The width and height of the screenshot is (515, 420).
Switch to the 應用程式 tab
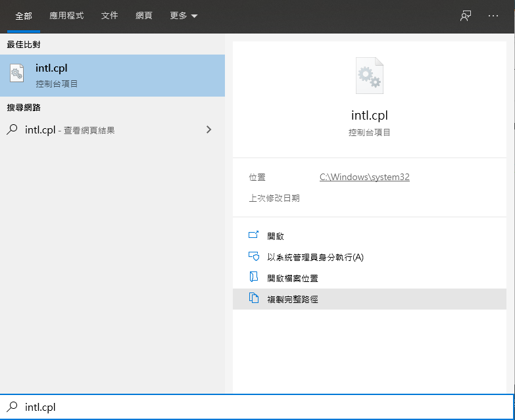[x=66, y=15]
